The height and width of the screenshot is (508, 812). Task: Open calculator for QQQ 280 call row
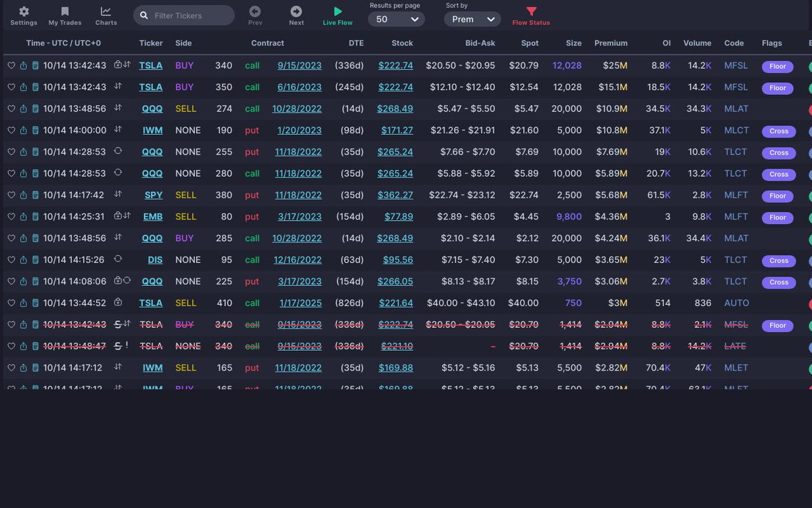[x=35, y=174]
